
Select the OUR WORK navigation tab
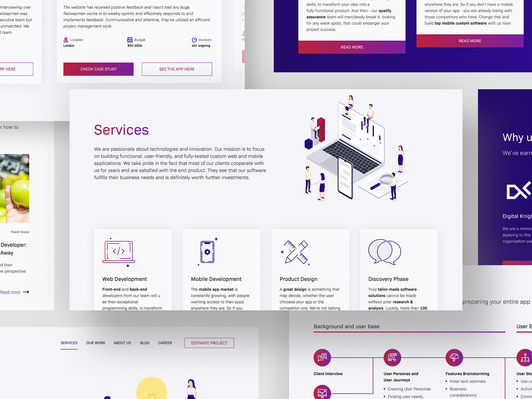96,343
